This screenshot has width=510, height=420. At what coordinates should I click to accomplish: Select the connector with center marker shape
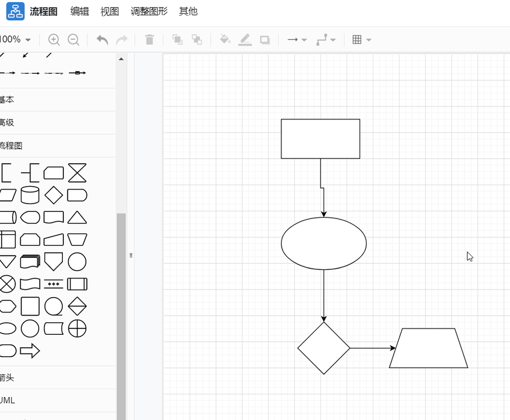click(x=78, y=73)
